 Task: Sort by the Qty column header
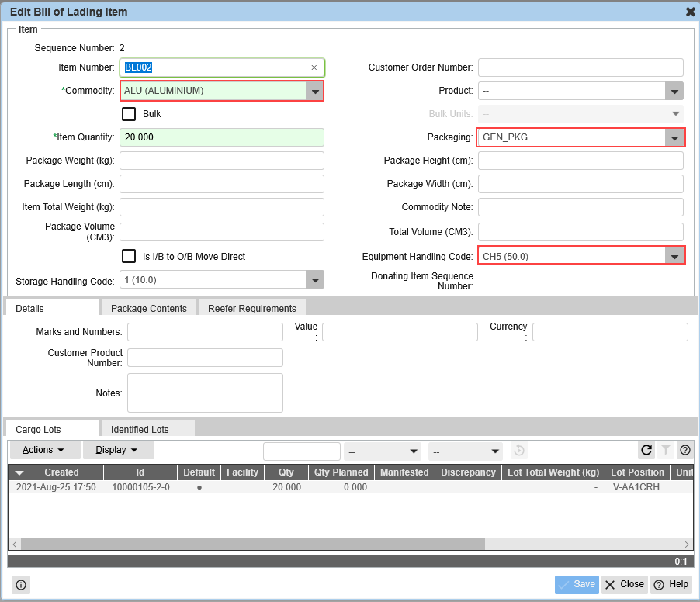coord(286,472)
